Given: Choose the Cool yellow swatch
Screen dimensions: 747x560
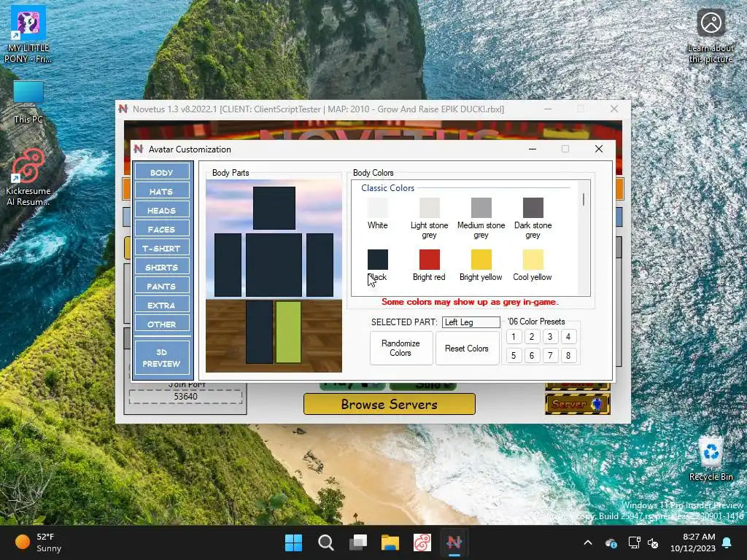Looking at the screenshot, I should point(533,260).
